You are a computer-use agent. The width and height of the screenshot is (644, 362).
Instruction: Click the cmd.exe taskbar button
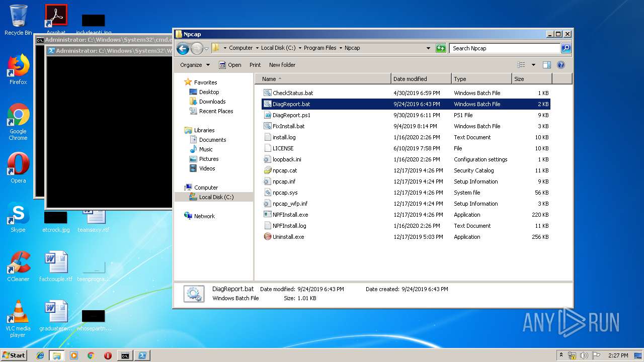(x=125, y=355)
